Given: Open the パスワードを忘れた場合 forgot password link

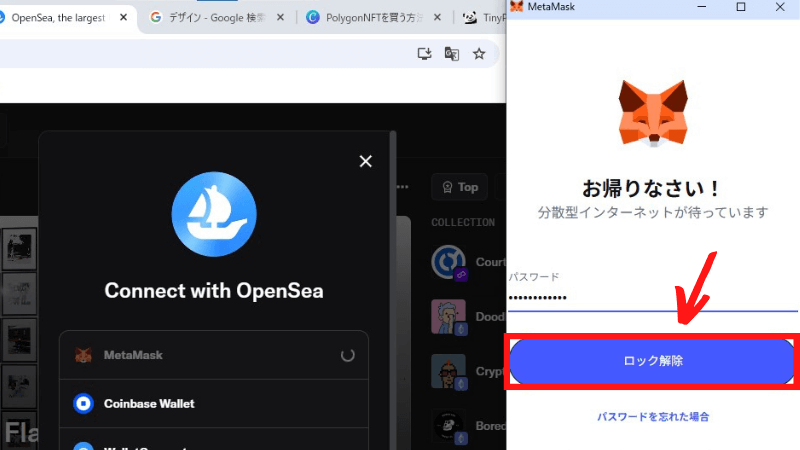Looking at the screenshot, I should [x=653, y=417].
